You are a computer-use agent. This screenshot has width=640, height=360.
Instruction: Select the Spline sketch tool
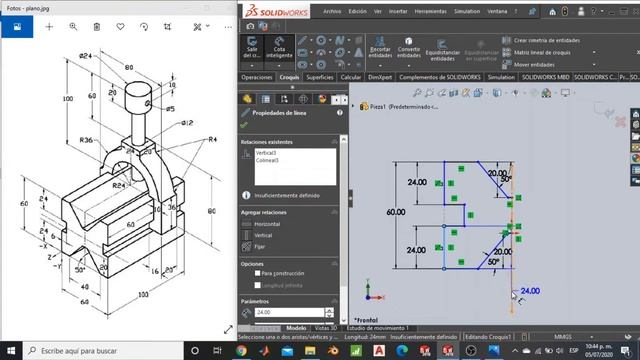coord(340,40)
